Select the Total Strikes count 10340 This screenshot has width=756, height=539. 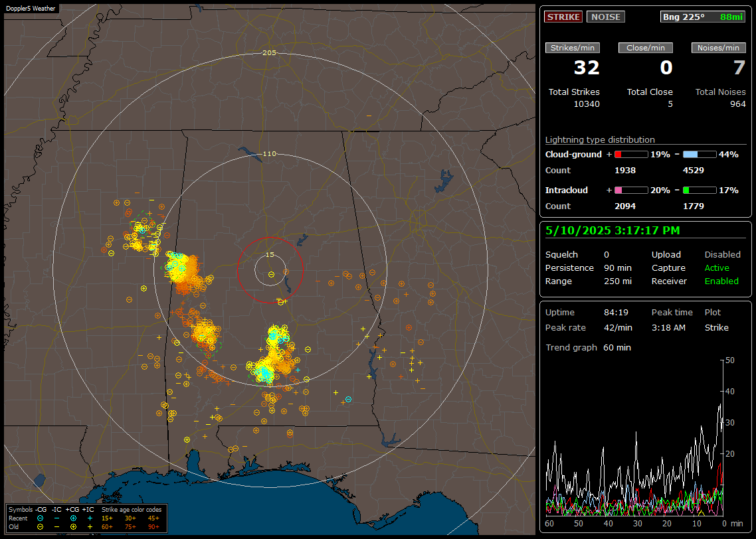coord(587,104)
